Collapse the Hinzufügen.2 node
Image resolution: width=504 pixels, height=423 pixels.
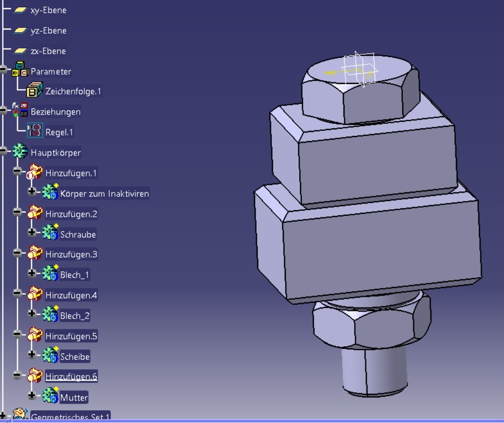click(17, 212)
